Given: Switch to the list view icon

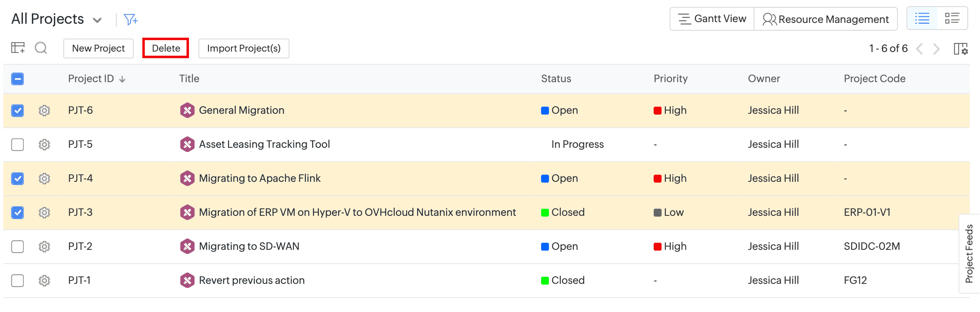Looking at the screenshot, I should coord(922,18).
